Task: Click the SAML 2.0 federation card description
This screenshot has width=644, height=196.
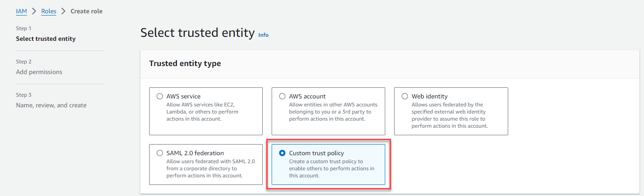Action: [210, 169]
